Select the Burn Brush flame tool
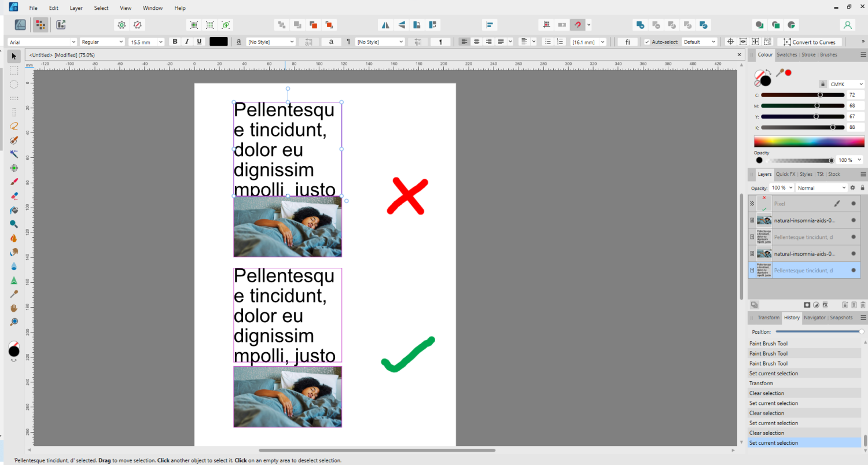The image size is (868, 465). [14, 238]
